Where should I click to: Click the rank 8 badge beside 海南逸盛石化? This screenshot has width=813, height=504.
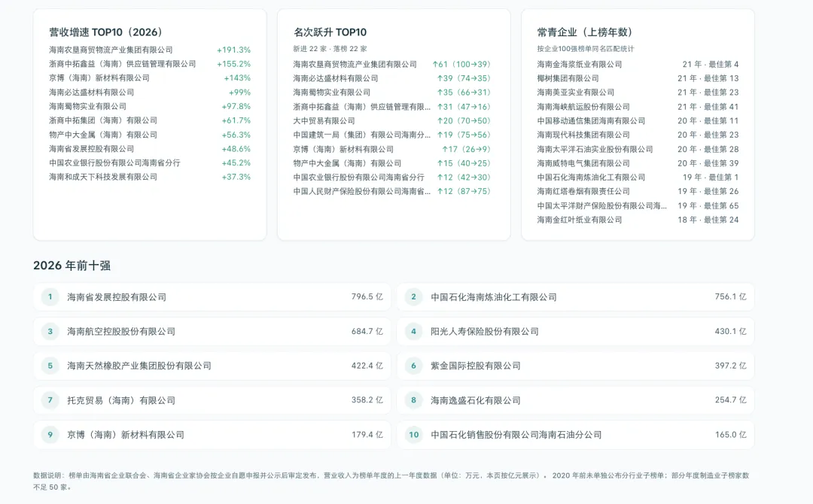pyautogui.click(x=414, y=400)
